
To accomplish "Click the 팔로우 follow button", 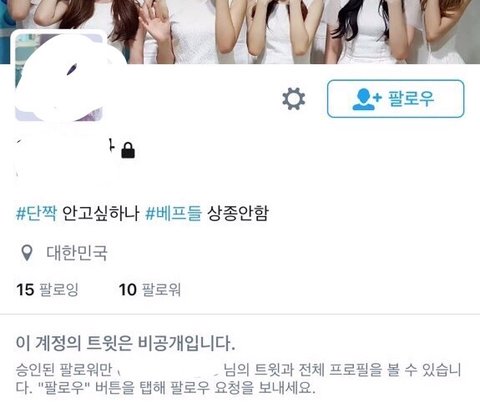I will coord(395,99).
